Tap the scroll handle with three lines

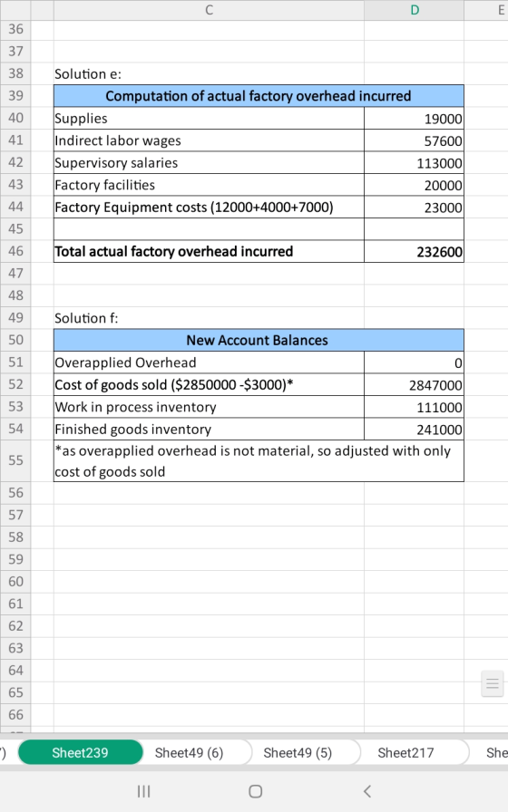[x=492, y=683]
